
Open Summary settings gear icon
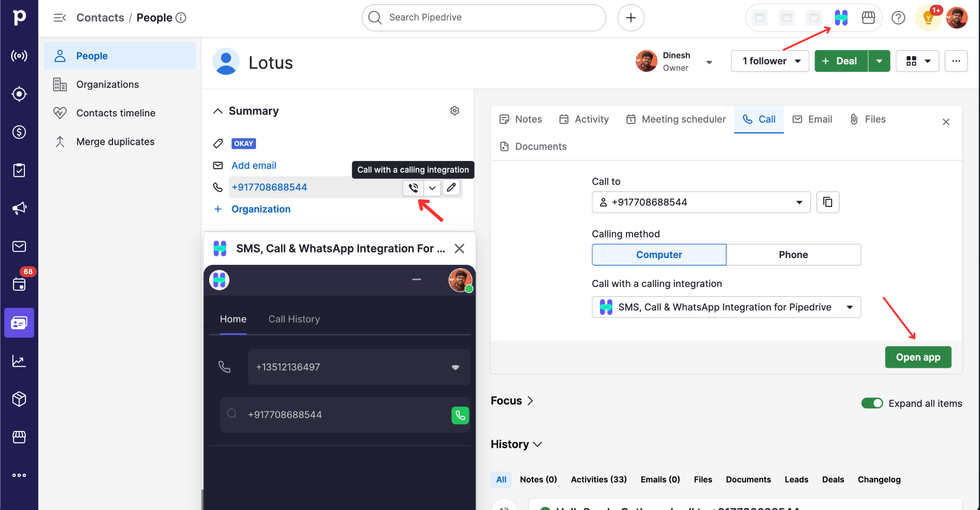coord(455,111)
